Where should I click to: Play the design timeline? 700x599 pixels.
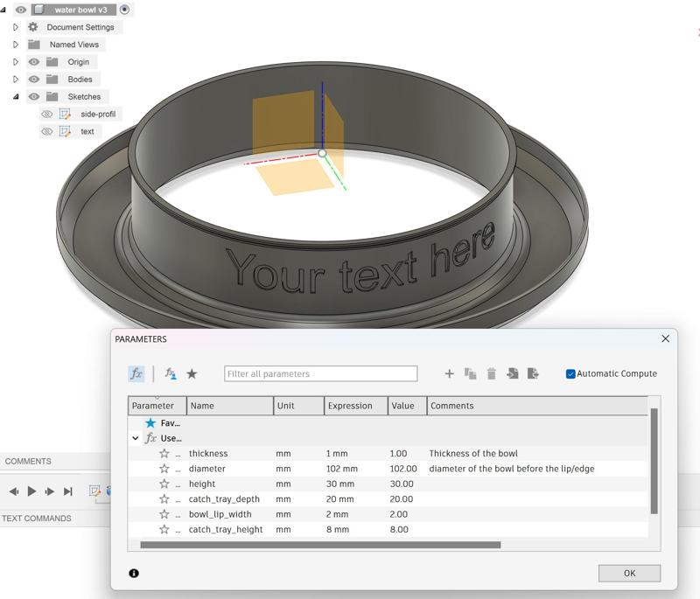click(x=31, y=491)
